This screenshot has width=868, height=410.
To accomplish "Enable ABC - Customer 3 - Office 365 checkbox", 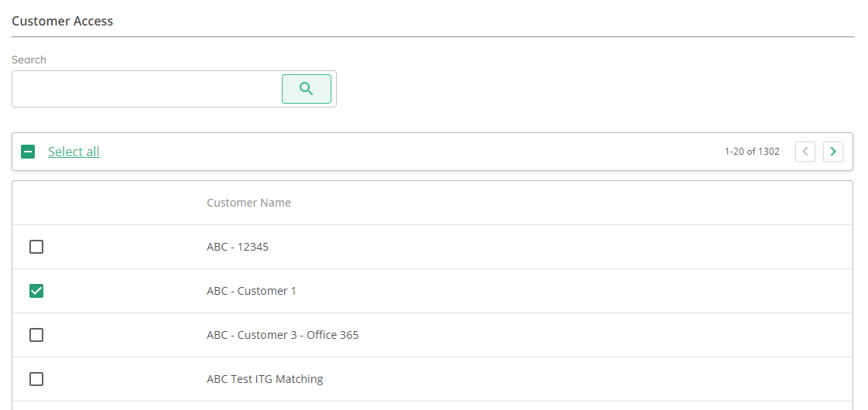I will (x=36, y=335).
